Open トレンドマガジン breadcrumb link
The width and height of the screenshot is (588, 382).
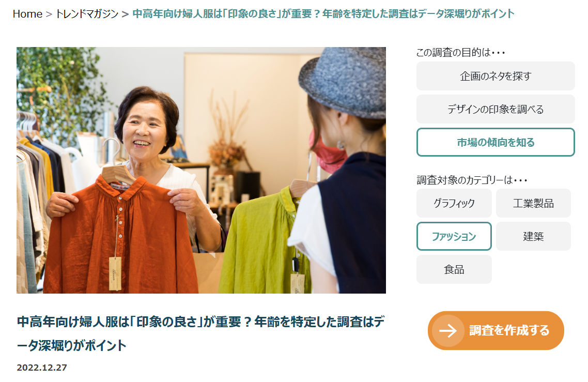coord(87,14)
